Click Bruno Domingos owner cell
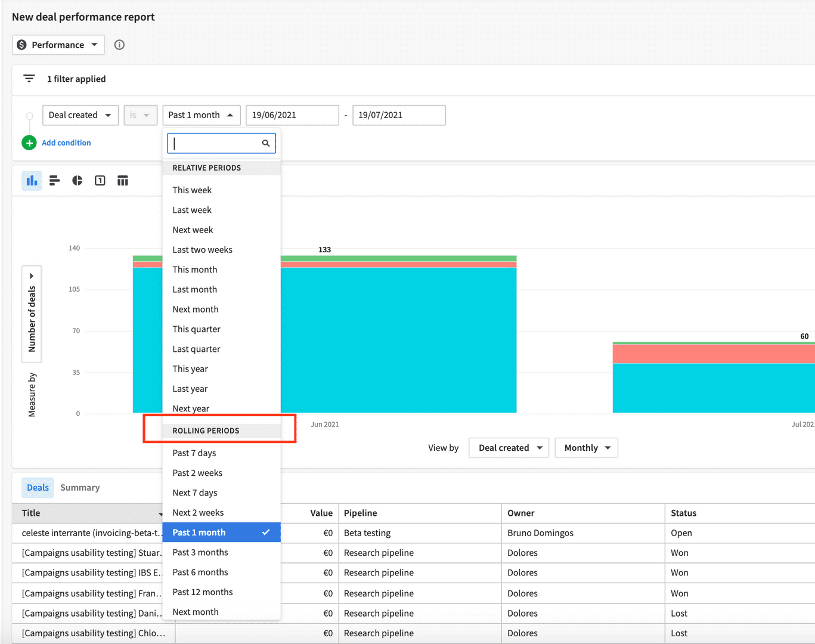The height and width of the screenshot is (644, 815). (540, 533)
